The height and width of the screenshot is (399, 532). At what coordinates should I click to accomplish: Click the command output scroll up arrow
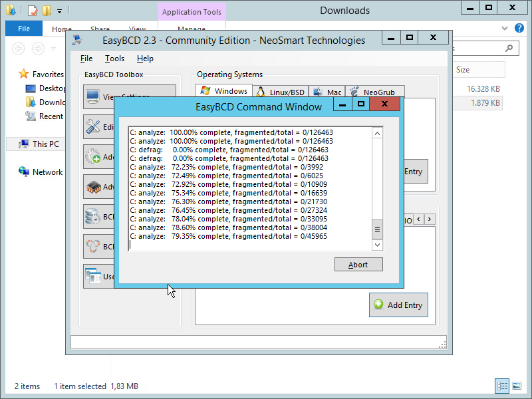(x=377, y=134)
